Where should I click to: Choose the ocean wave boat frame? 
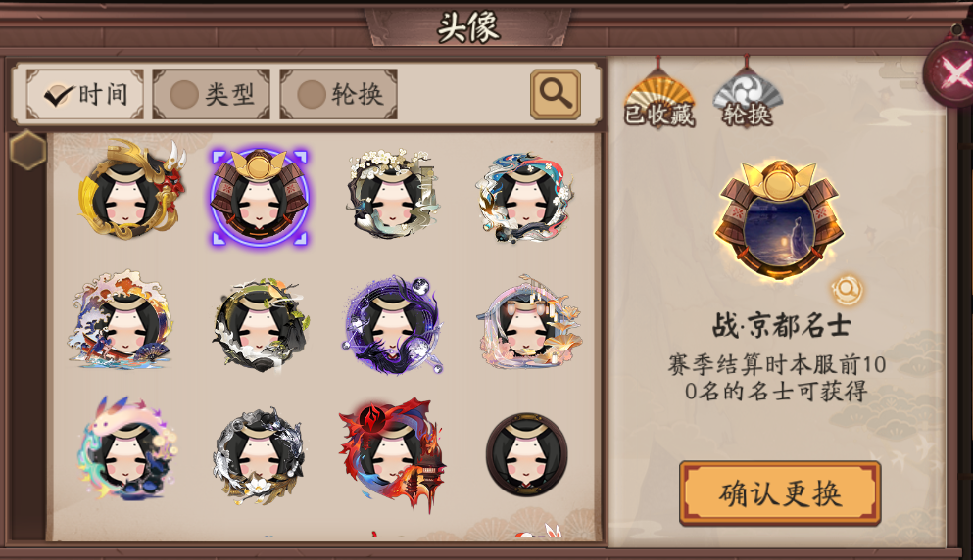point(121,321)
